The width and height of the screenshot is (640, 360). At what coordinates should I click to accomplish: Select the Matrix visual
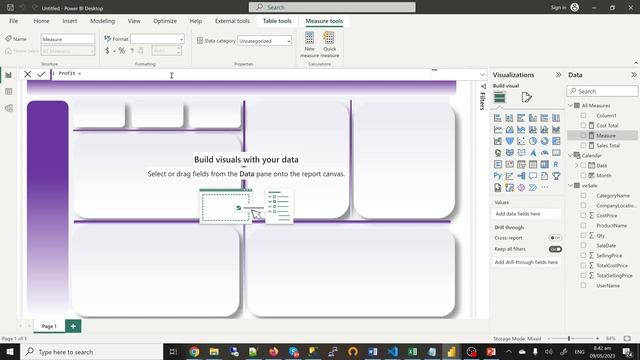(544, 164)
